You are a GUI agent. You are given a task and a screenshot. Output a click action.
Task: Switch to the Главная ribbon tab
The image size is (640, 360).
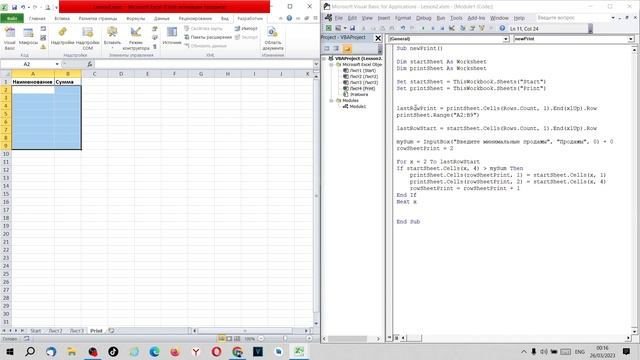click(x=37, y=18)
